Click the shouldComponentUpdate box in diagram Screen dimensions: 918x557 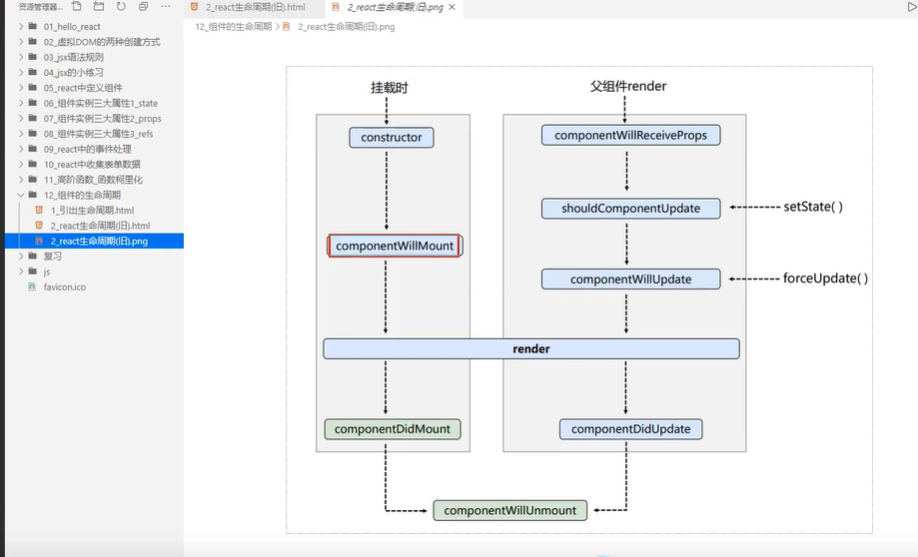(x=631, y=209)
